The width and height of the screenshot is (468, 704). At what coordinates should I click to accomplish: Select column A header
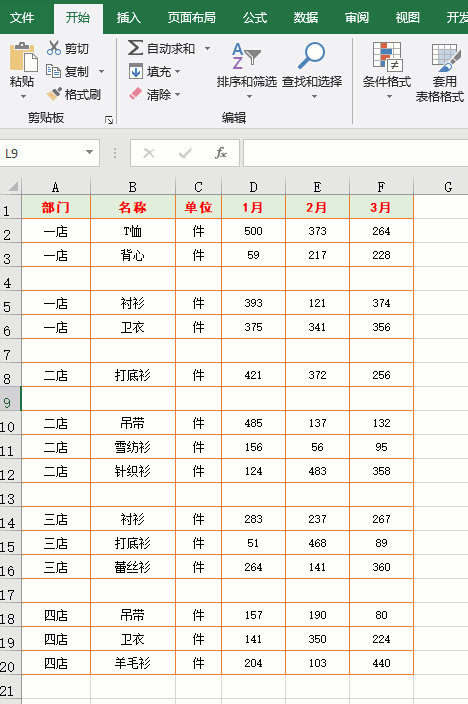(56, 186)
